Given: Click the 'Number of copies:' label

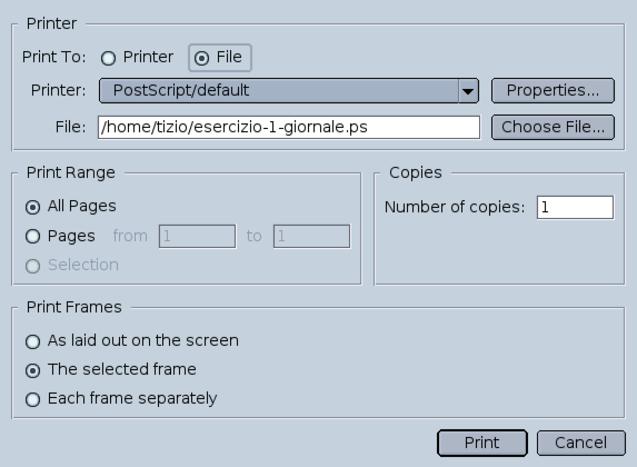Looking at the screenshot, I should click(x=454, y=207).
